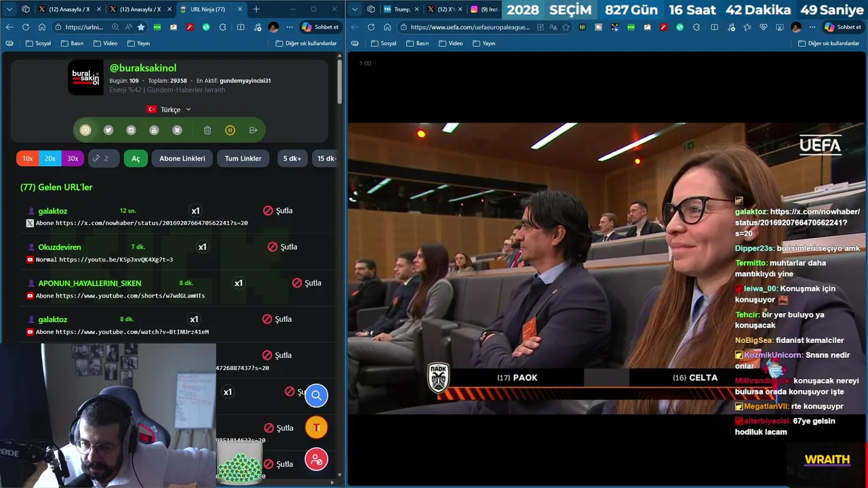Click the blue search floating button
The height and width of the screenshot is (488, 868).
tap(316, 395)
